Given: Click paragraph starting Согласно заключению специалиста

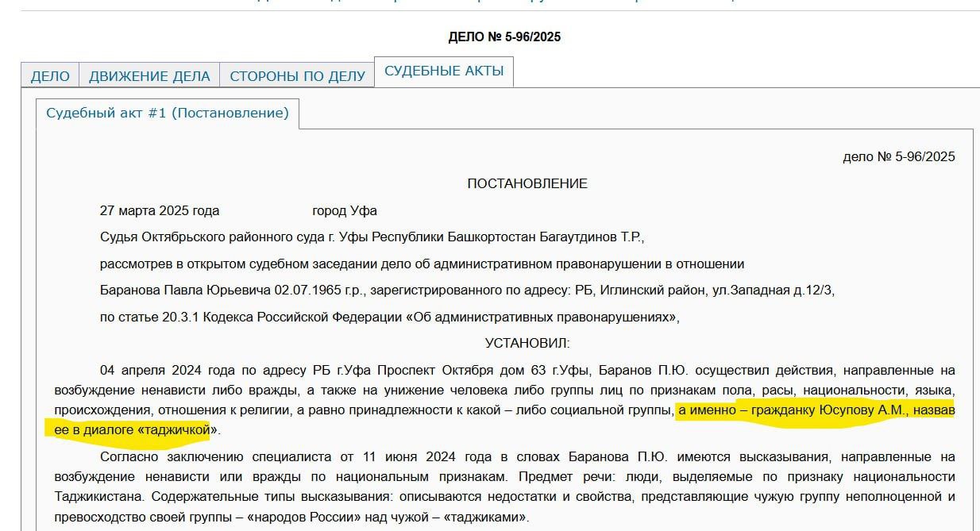Looking at the screenshot, I should coord(318,457).
